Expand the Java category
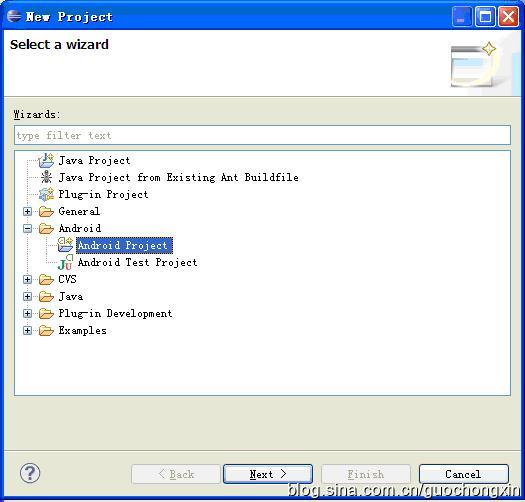525x502 pixels. click(27, 296)
